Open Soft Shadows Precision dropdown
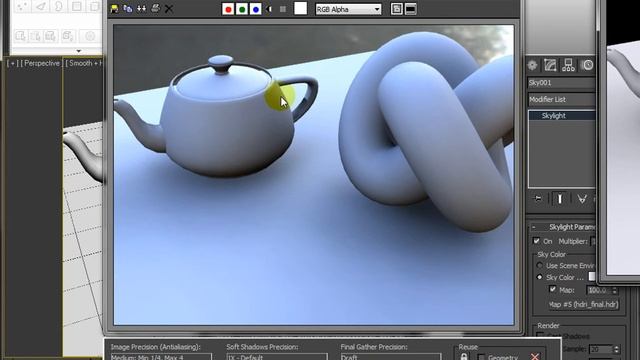The height and width of the screenshot is (360, 640). pos(277,357)
